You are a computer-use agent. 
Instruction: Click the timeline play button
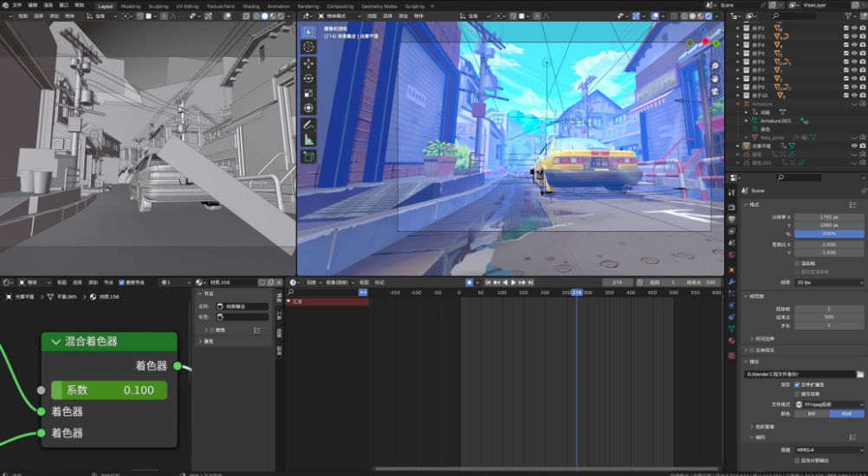click(x=513, y=282)
